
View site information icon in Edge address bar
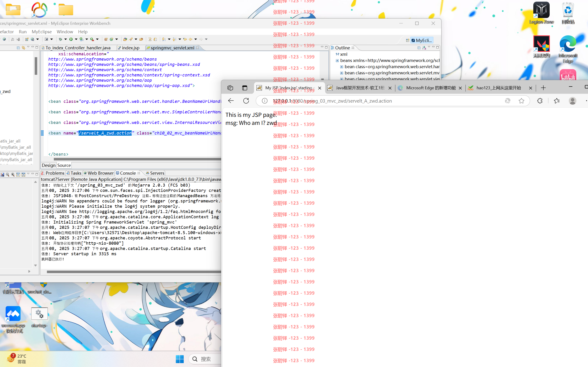pos(265,101)
